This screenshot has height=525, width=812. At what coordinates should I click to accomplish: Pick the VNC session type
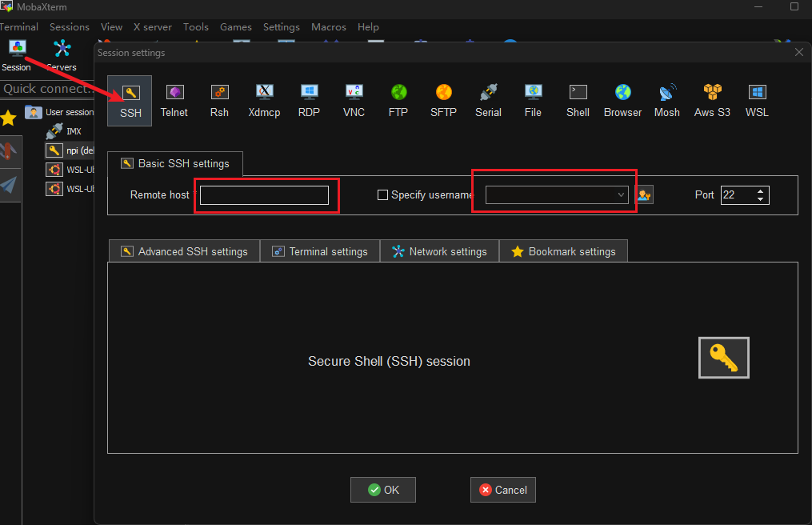(x=354, y=101)
